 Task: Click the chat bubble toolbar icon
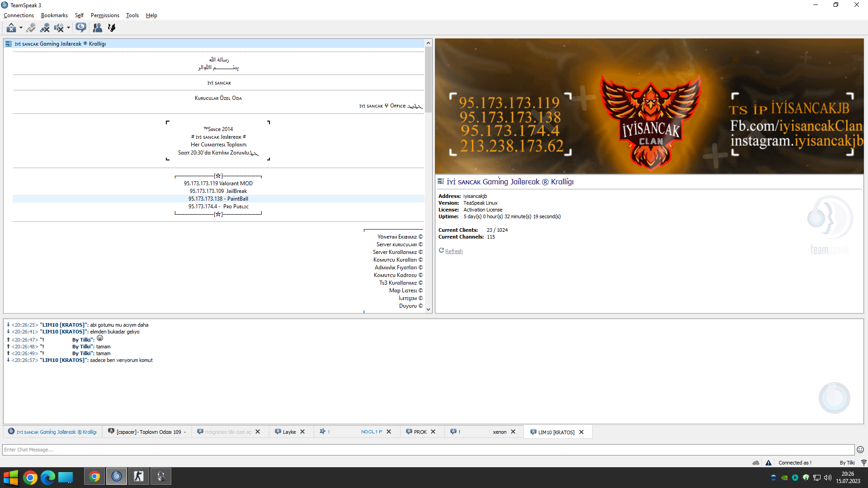click(81, 28)
